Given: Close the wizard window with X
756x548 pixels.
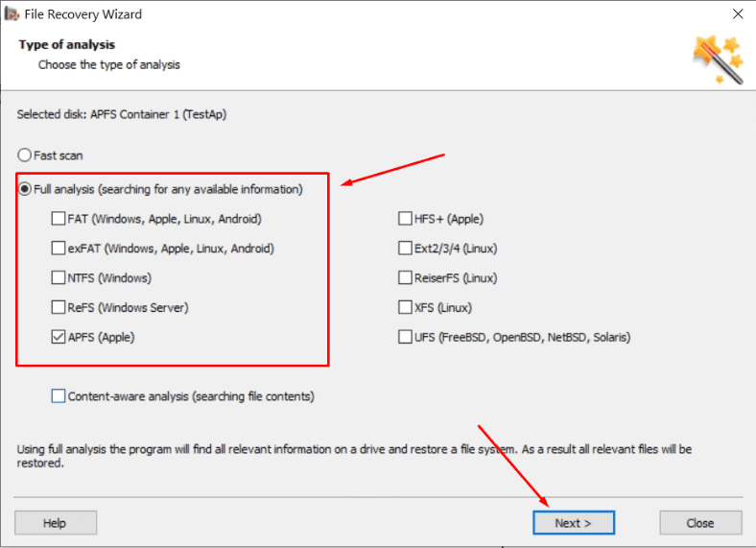Looking at the screenshot, I should (737, 13).
